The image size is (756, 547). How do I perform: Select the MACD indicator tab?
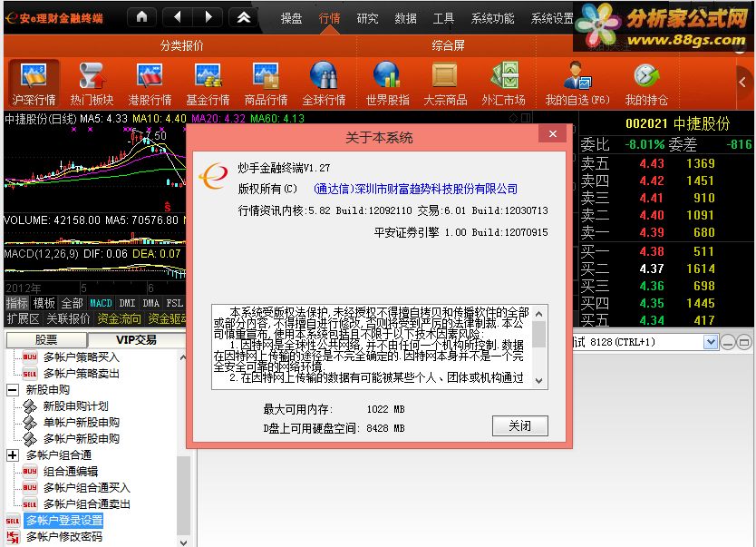click(x=101, y=303)
